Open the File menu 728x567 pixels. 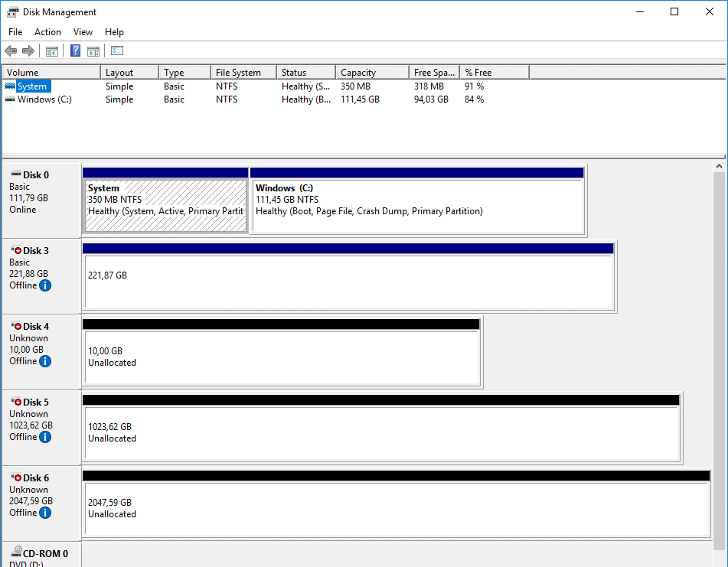point(15,32)
